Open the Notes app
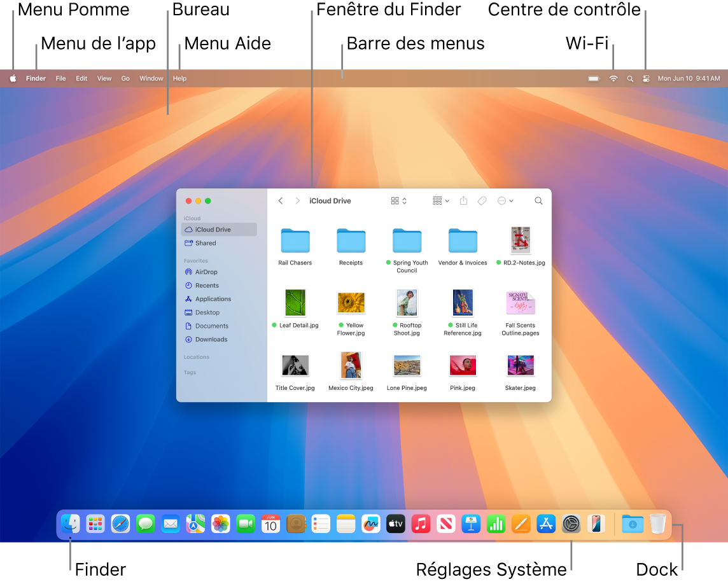Image resolution: width=728 pixels, height=584 pixels. pos(346,524)
